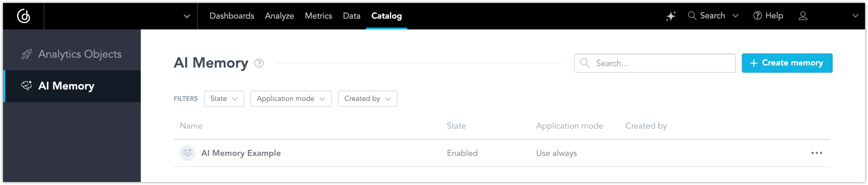
Task: Open the AI assistant sparkle icon
Action: click(671, 16)
